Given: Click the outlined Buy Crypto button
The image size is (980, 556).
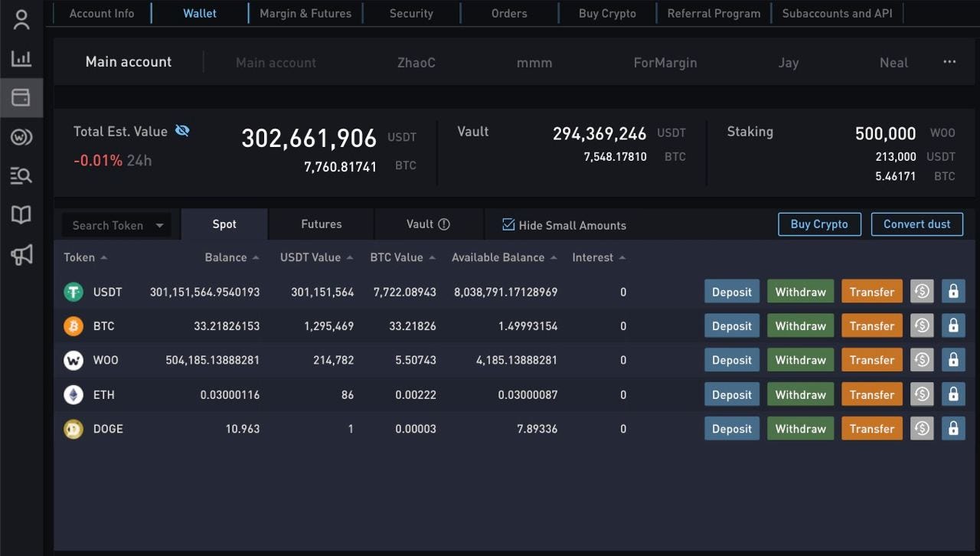Looking at the screenshot, I should [819, 224].
